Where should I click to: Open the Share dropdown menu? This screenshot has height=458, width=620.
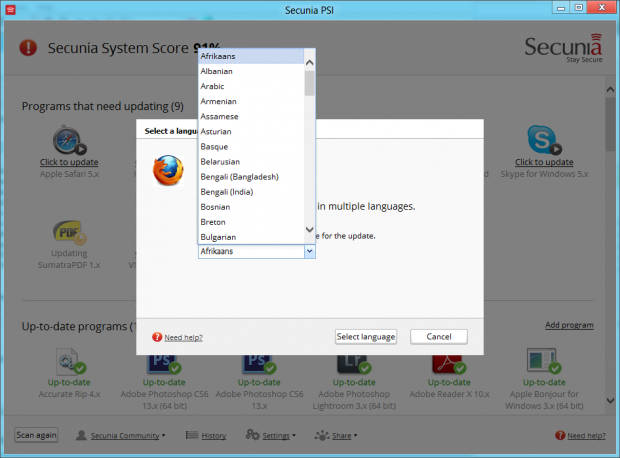(x=336, y=436)
